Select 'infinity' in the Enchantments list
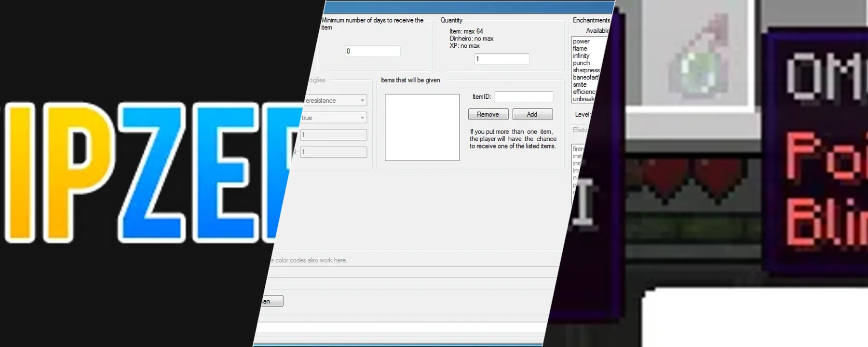 point(581,56)
